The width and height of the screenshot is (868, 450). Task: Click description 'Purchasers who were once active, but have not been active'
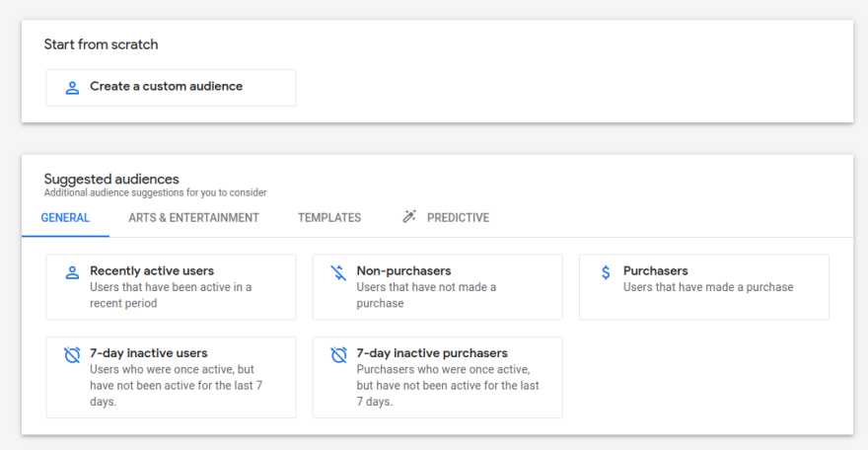(447, 385)
